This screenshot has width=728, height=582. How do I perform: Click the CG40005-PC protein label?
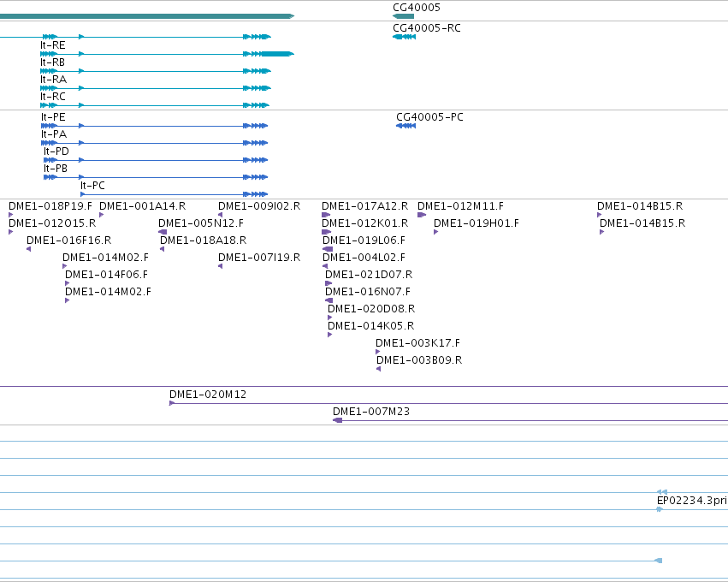[429, 117]
